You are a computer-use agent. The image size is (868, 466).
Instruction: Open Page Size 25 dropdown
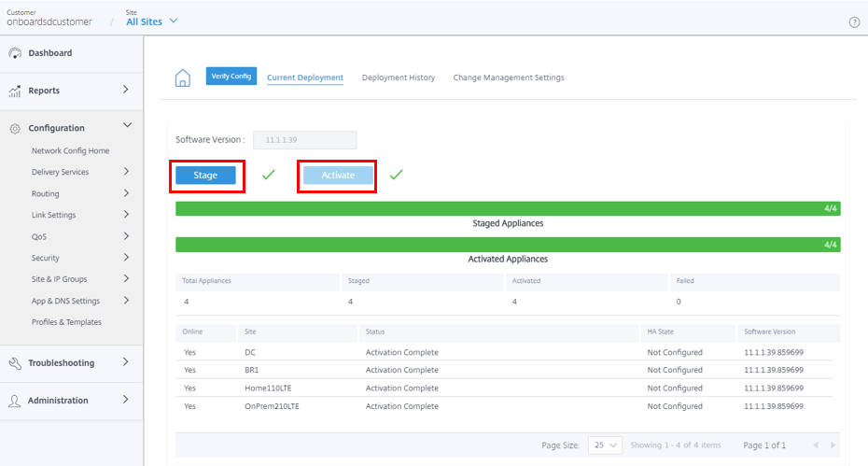point(605,445)
